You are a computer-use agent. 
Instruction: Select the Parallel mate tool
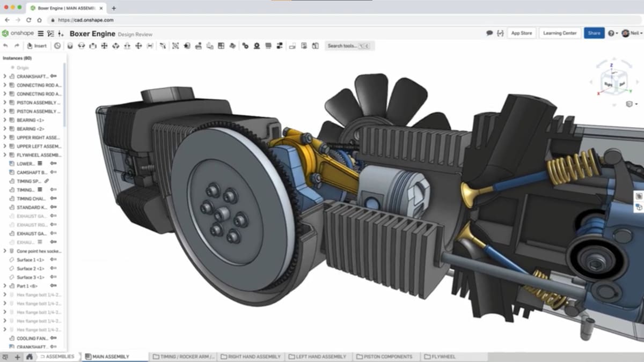coord(150,46)
